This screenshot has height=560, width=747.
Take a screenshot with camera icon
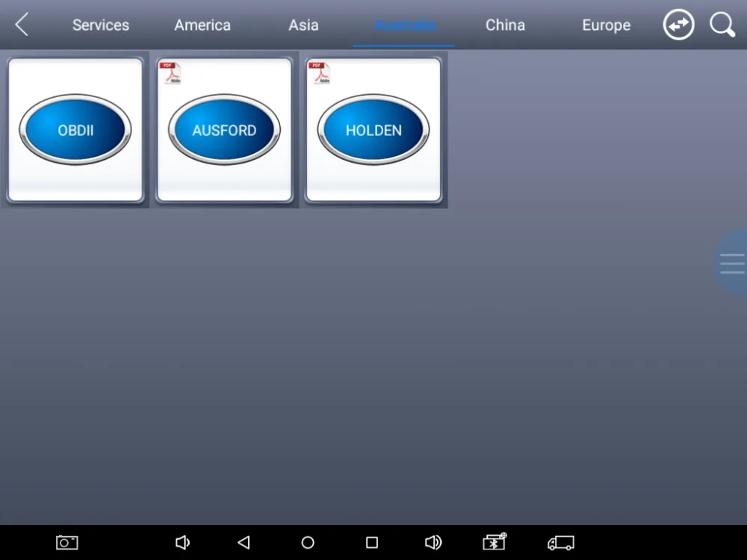pyautogui.click(x=67, y=542)
